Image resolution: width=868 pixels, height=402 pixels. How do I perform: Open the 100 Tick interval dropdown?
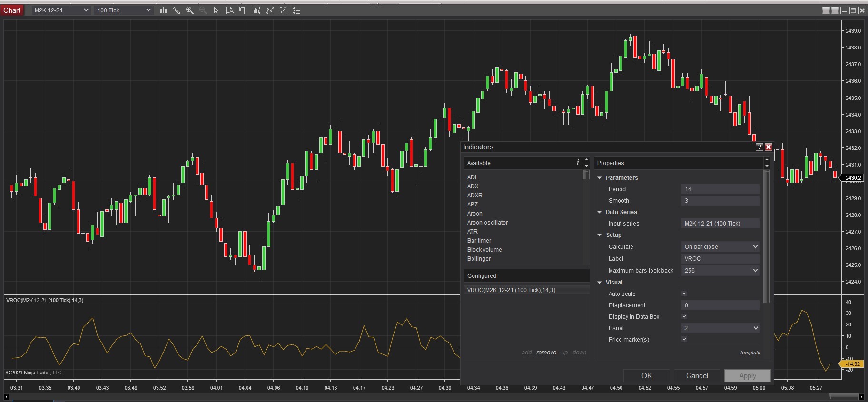(x=124, y=10)
